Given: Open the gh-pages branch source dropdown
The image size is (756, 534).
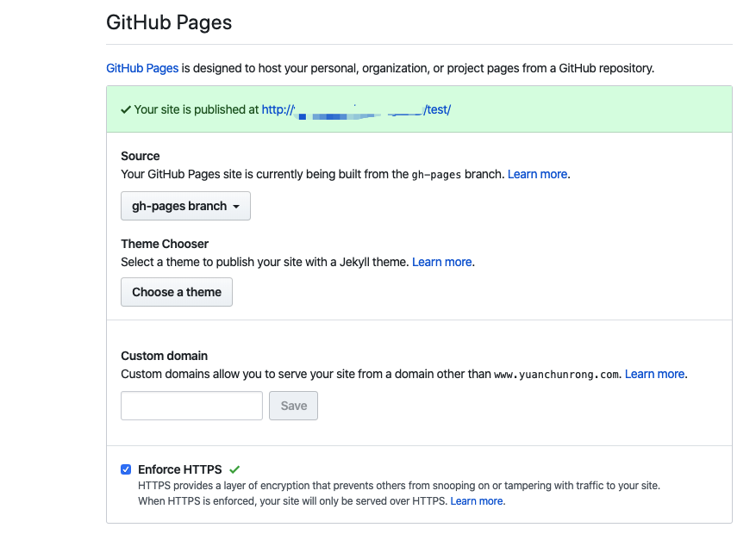Looking at the screenshot, I should (185, 206).
